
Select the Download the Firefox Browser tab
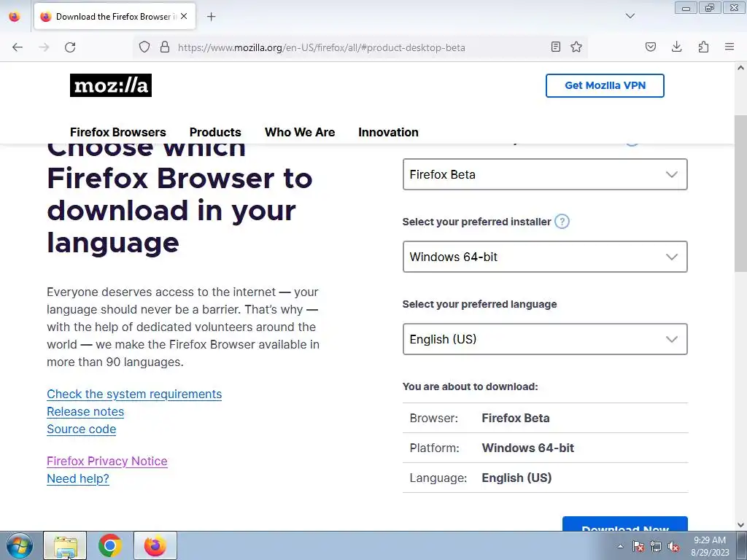(x=113, y=17)
